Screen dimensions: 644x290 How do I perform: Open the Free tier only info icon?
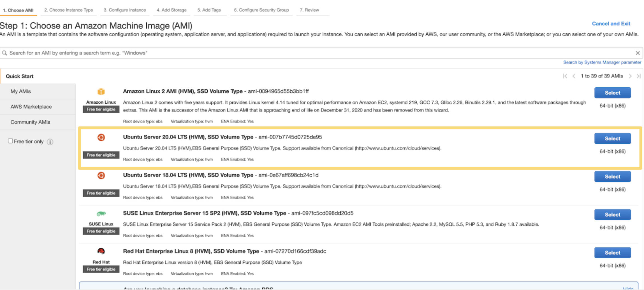click(50, 142)
